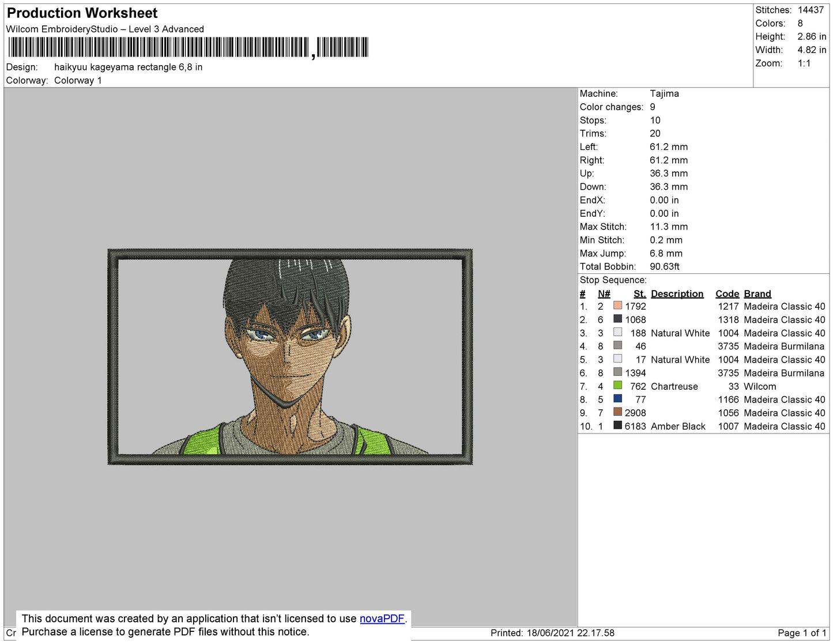Click the Total Bobbin value '90.63ft'
833x644 pixels.
pyautogui.click(x=665, y=266)
